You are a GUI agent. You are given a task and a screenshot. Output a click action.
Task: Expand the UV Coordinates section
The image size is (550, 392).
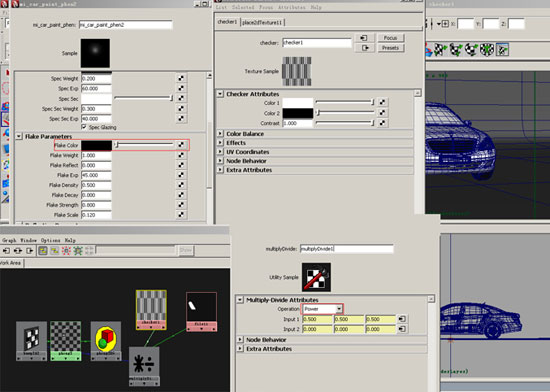click(x=220, y=151)
